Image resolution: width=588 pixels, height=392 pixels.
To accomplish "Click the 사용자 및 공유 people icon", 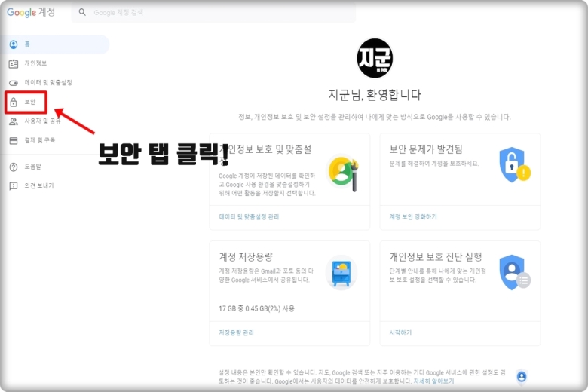I will [14, 121].
